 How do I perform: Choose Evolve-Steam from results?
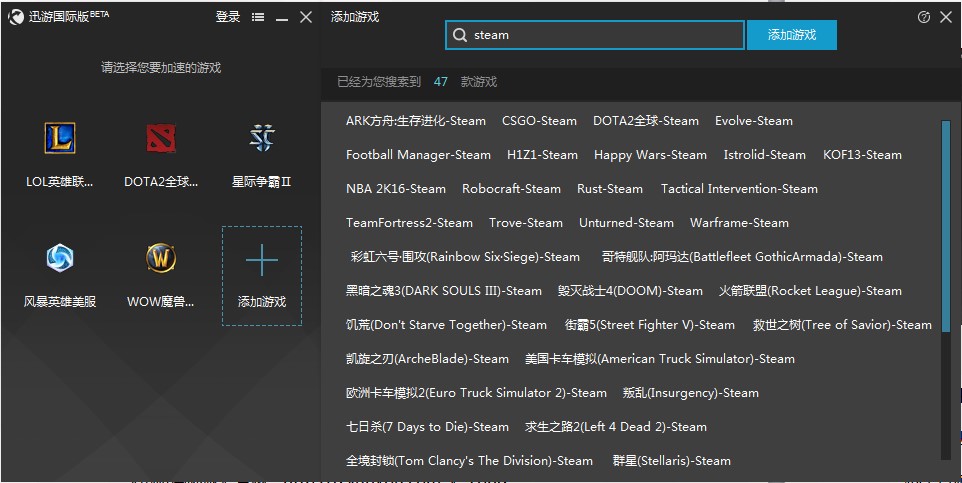tap(753, 121)
